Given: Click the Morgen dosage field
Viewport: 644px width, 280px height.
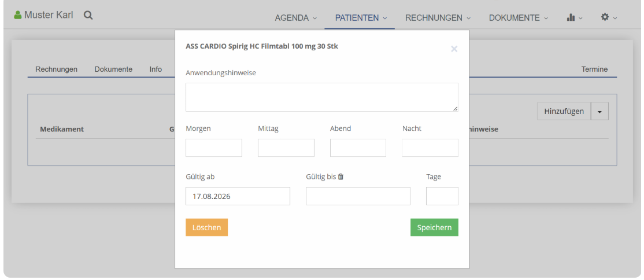Looking at the screenshot, I should pyautogui.click(x=214, y=148).
